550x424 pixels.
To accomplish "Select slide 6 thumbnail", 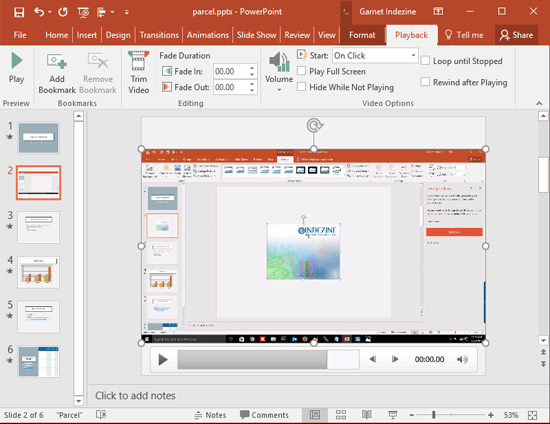I will pyautogui.click(x=39, y=361).
